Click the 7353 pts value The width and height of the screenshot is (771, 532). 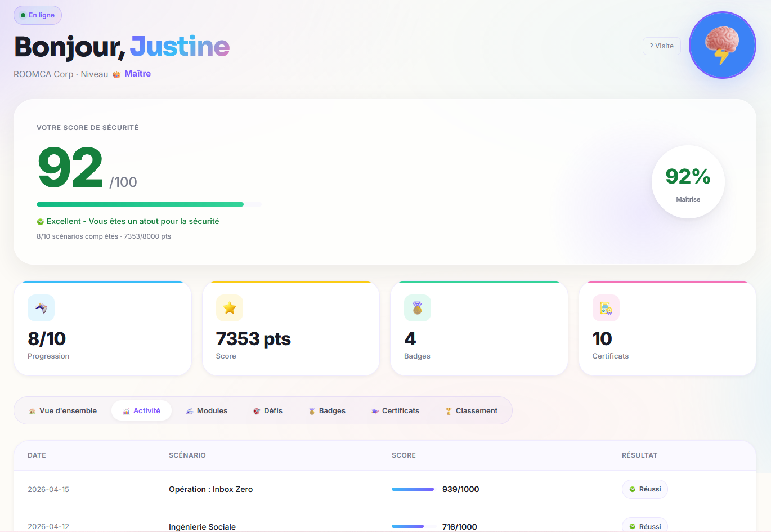253,338
